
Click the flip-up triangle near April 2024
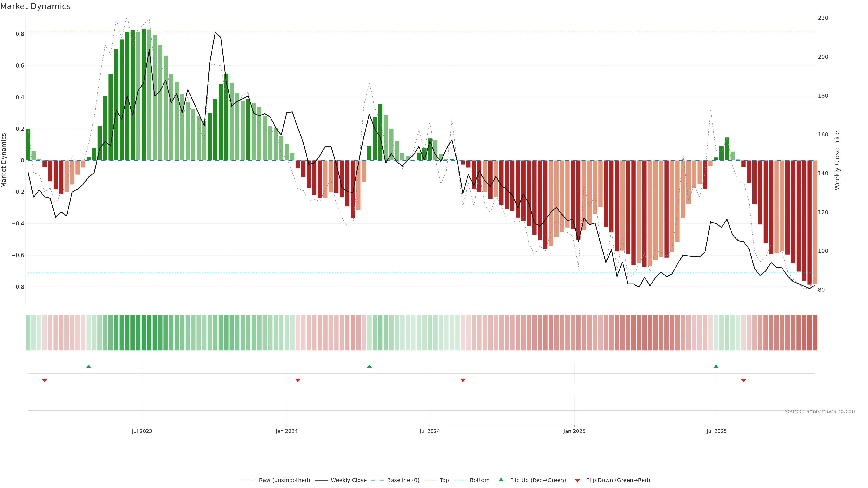click(369, 366)
